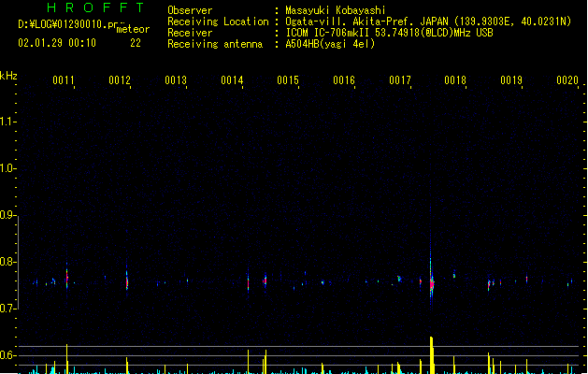Click the 0017 time marker
The image size is (588, 374).
(400, 79)
